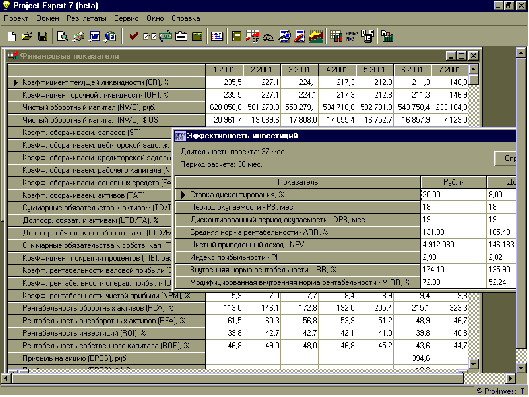
Task: Open the Окно menu
Action: pyautogui.click(x=155, y=18)
